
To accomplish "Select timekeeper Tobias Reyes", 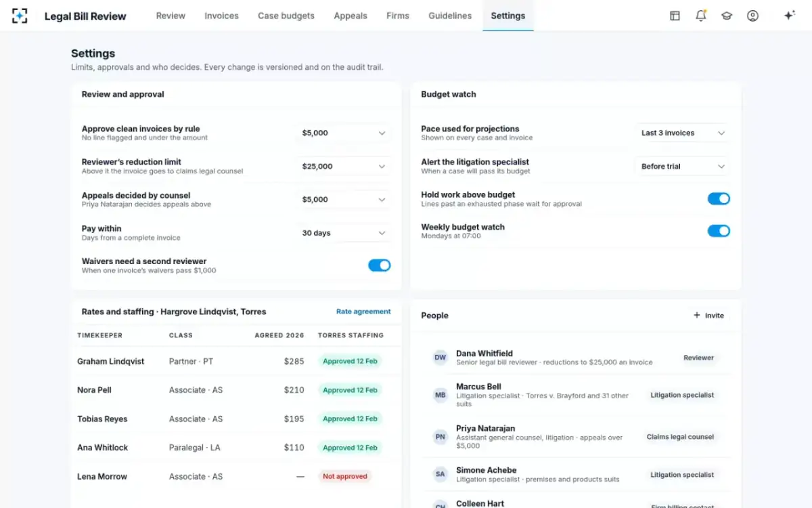I will 102,419.
